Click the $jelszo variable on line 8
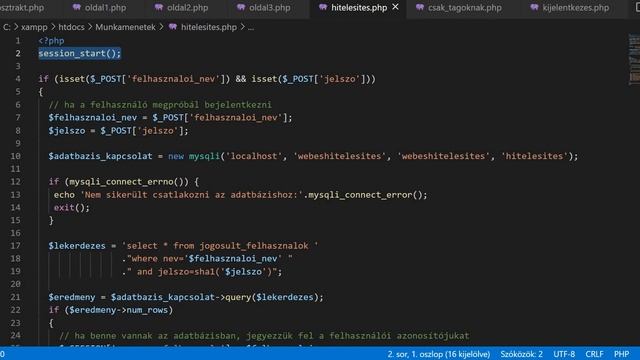This screenshot has height=360, width=640. click(67, 131)
